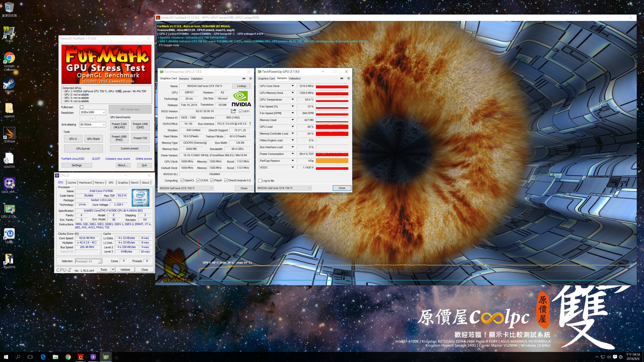The image size is (644, 362).
Task: Open Task View on taskbar
Action: tap(30, 357)
